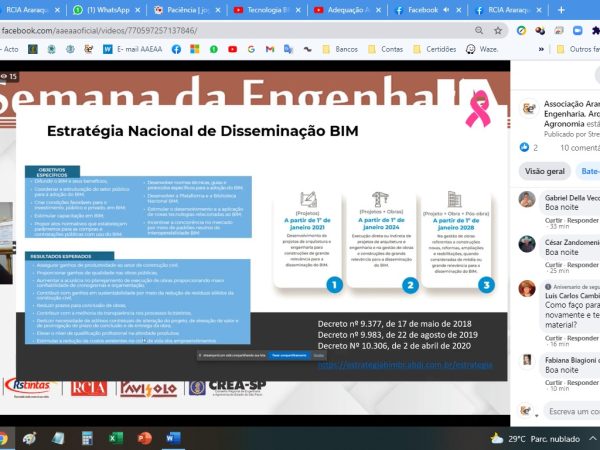This screenshot has width=600, height=450.
Task: Expand the Bancos bookmark folder
Action: pyautogui.click(x=340, y=49)
